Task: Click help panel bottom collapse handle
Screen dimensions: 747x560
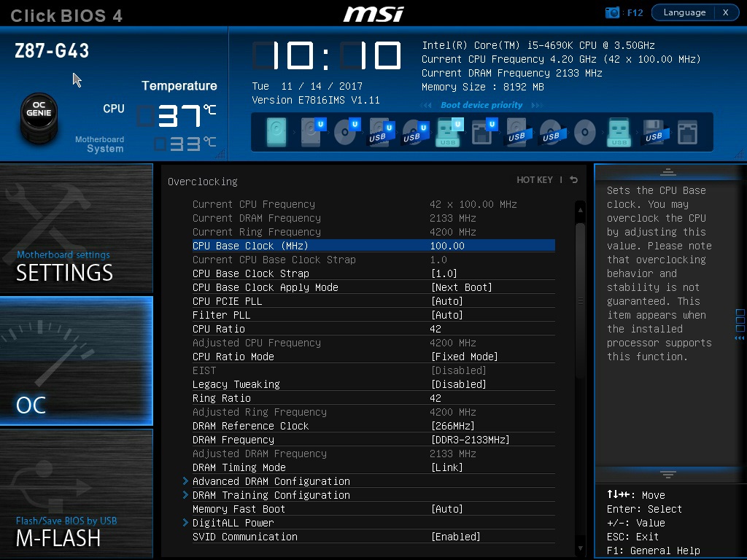Action: click(667, 474)
